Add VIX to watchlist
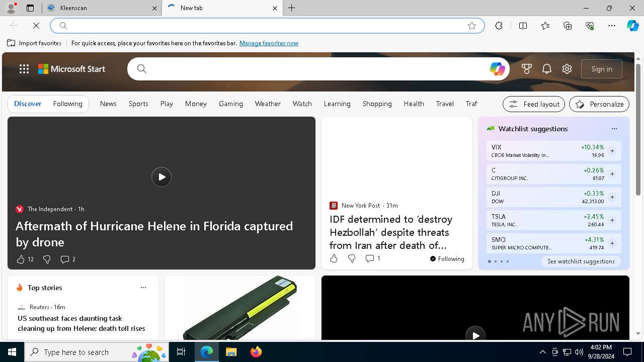The height and width of the screenshot is (362, 644). point(612,151)
